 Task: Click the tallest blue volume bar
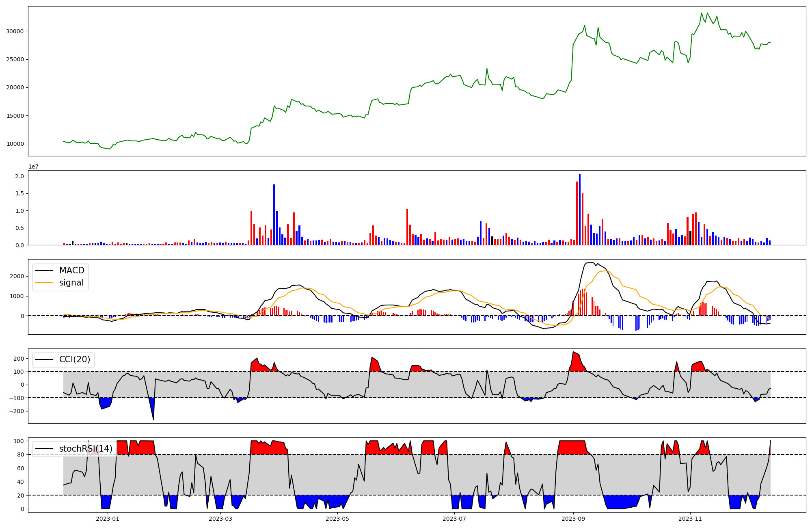580,209
